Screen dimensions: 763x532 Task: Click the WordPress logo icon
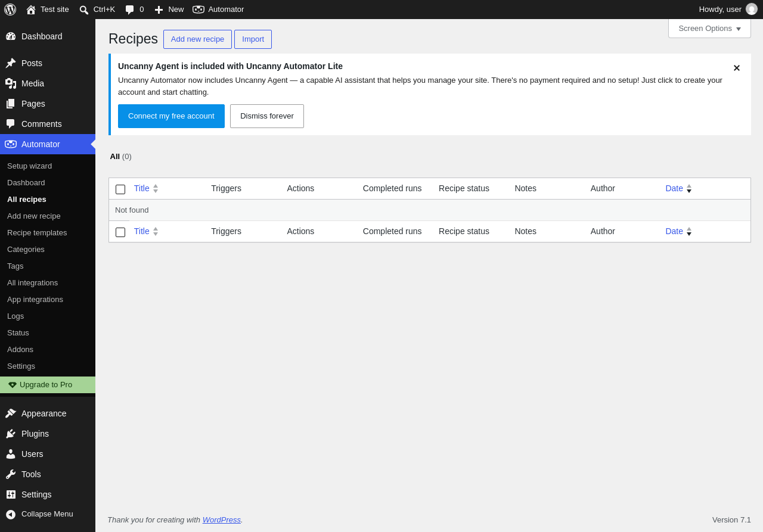point(10,10)
